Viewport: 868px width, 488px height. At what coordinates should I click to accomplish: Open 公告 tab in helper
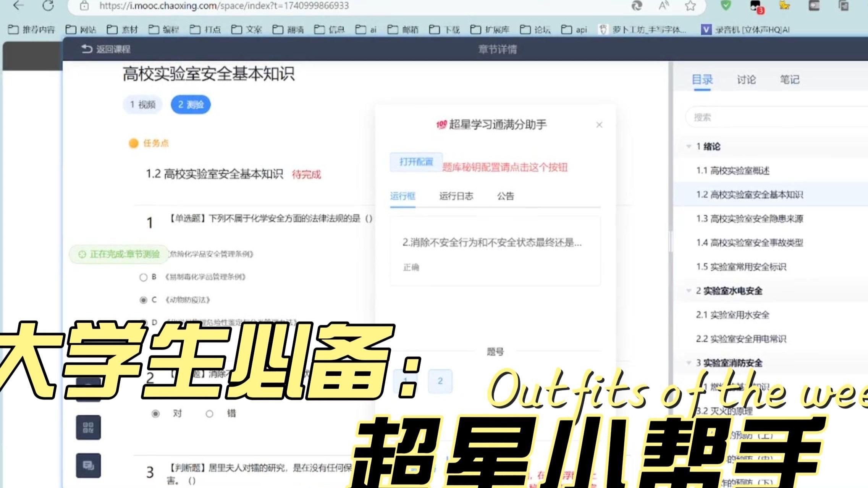(505, 196)
